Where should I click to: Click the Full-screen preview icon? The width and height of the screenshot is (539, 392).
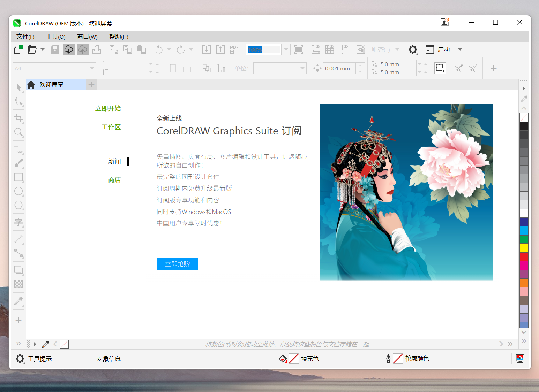coord(299,49)
